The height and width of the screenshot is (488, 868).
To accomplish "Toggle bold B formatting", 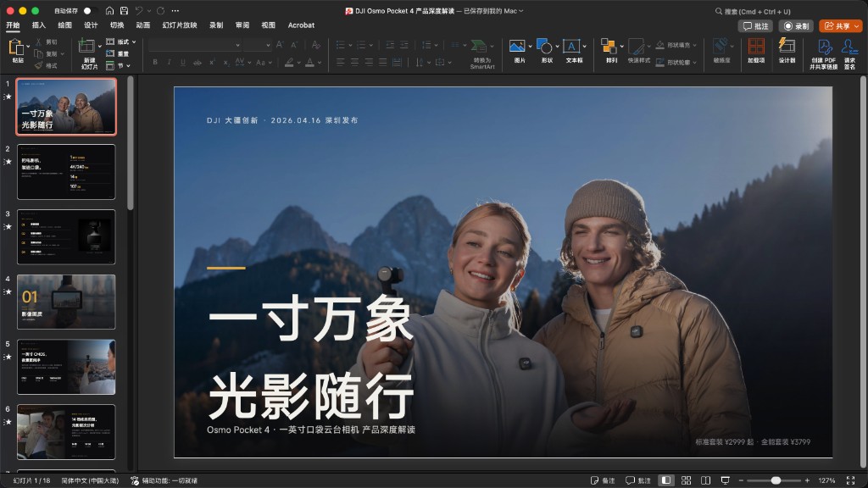I will pos(155,63).
